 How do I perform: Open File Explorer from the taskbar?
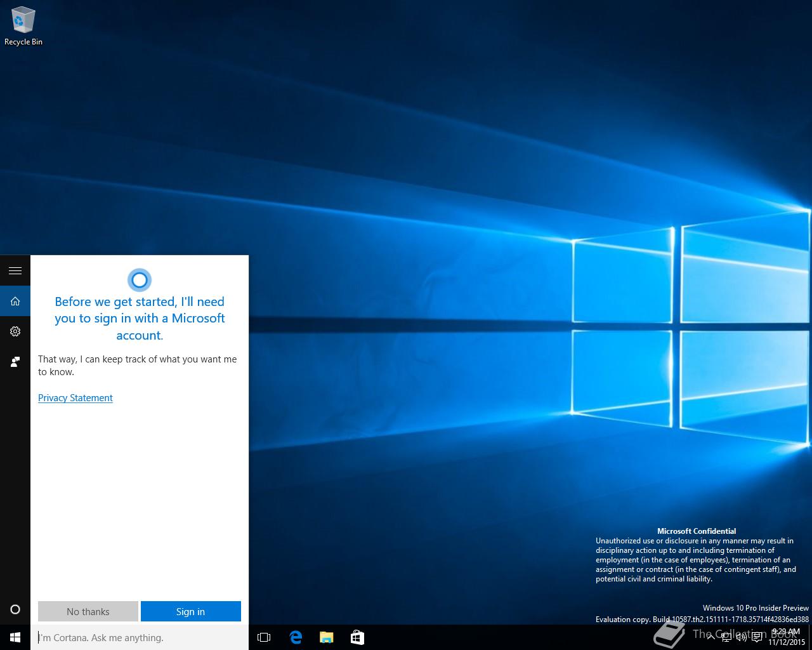click(326, 637)
